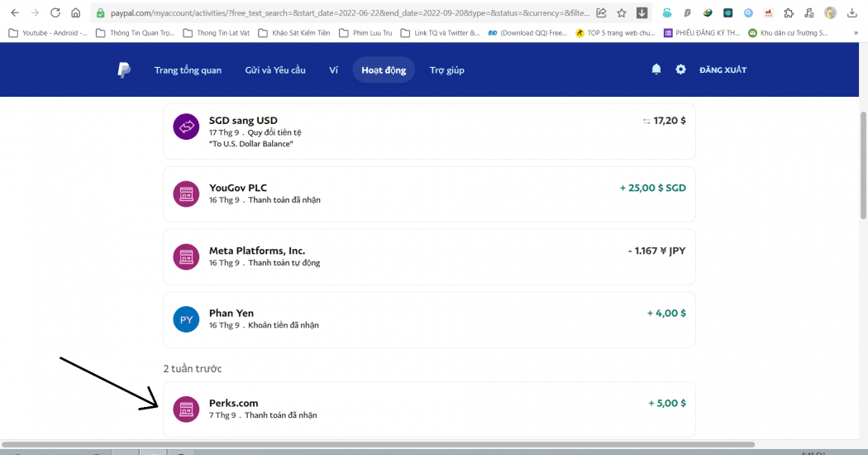Viewport: 868px width, 455px height.
Task: Click the SGD sang USD conversion icon
Action: [186, 127]
